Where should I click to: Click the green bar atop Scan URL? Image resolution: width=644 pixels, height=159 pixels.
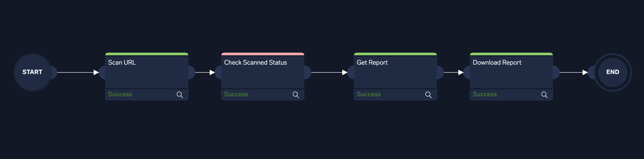(x=147, y=54)
